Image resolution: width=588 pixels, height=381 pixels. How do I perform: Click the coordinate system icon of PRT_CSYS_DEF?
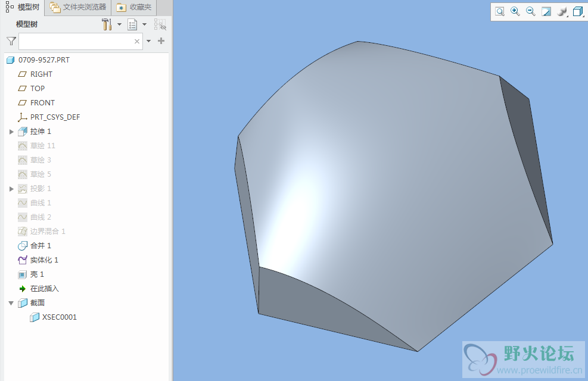(23, 117)
